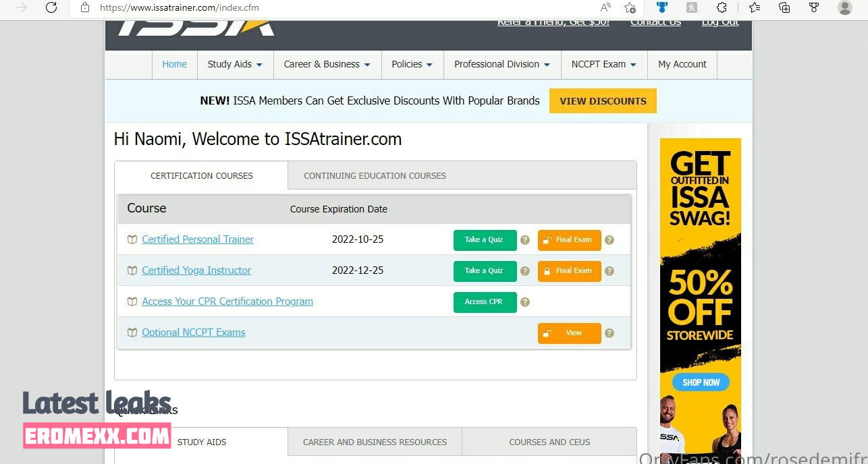Switch to Continuing Education Courses tab

pos(375,175)
